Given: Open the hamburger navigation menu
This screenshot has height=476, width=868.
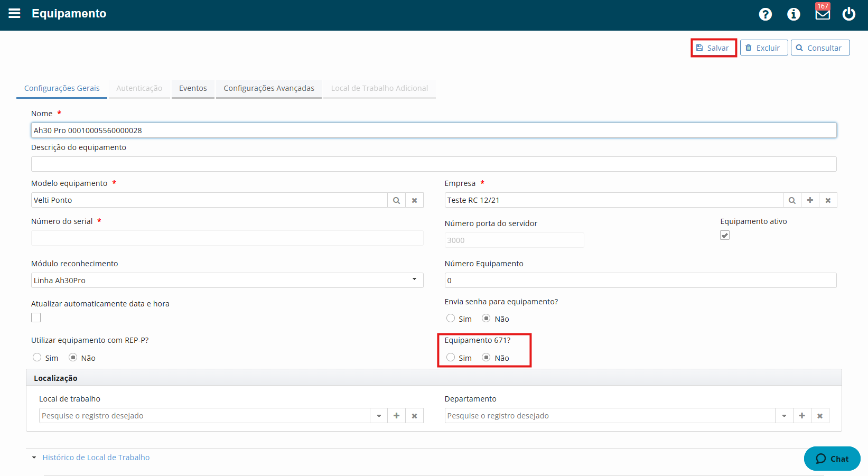Looking at the screenshot, I should (14, 13).
